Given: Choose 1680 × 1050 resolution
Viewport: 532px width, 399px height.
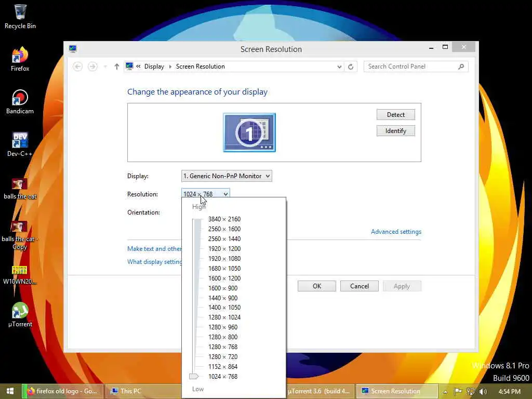Looking at the screenshot, I should (x=224, y=269).
